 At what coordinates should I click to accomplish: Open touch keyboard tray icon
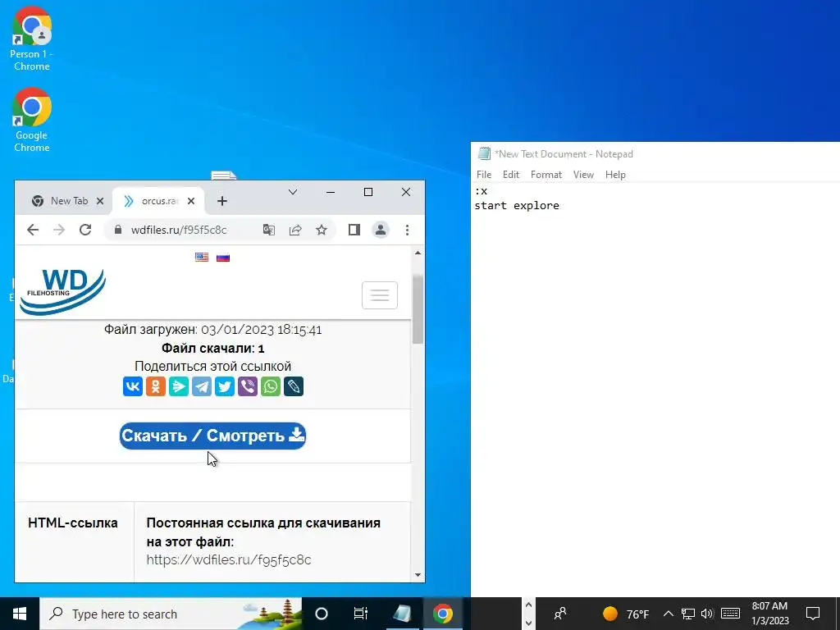point(730,614)
